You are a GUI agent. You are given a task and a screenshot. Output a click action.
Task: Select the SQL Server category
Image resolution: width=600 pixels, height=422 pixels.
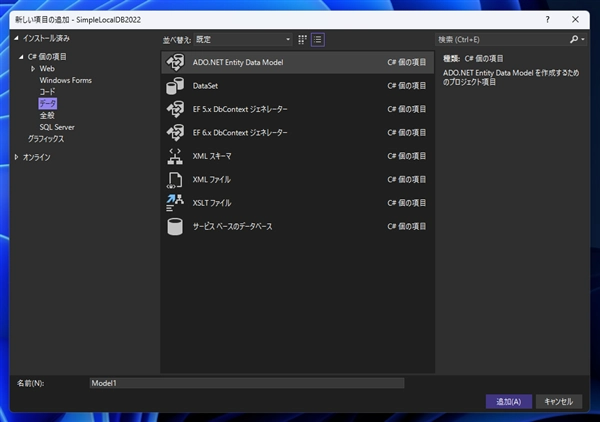pos(57,127)
